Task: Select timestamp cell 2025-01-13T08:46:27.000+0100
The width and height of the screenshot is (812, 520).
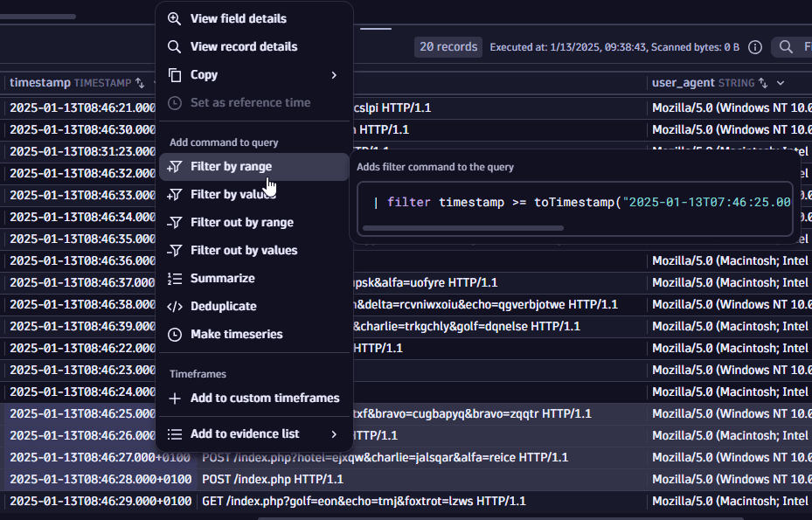Action: coord(101,458)
